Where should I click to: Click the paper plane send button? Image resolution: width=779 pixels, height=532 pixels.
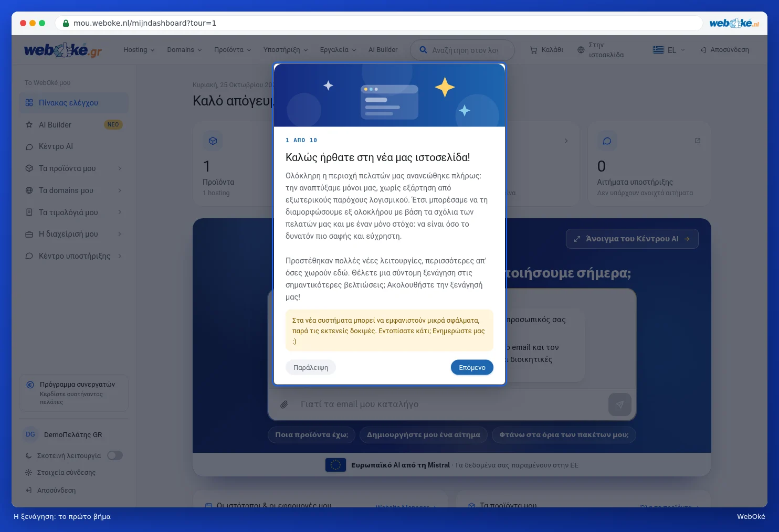[620, 405]
